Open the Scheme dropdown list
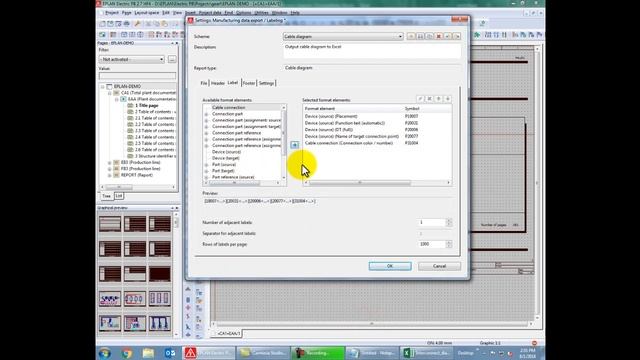This screenshot has height=360, width=640. coord(400,36)
